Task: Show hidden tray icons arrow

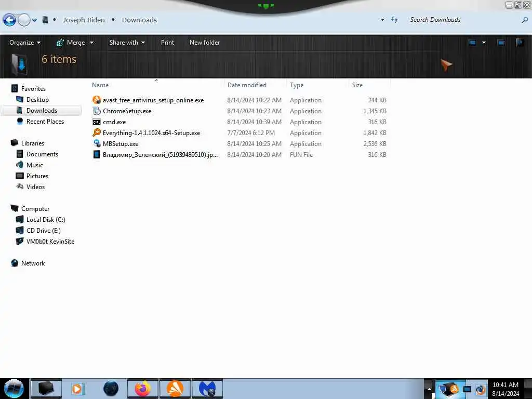Action: (x=429, y=389)
